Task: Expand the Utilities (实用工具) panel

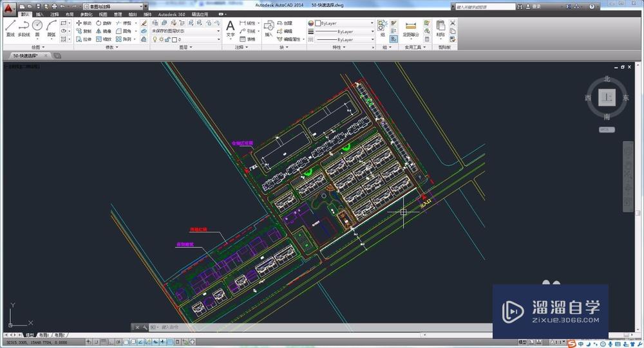Action: pyautogui.click(x=415, y=47)
